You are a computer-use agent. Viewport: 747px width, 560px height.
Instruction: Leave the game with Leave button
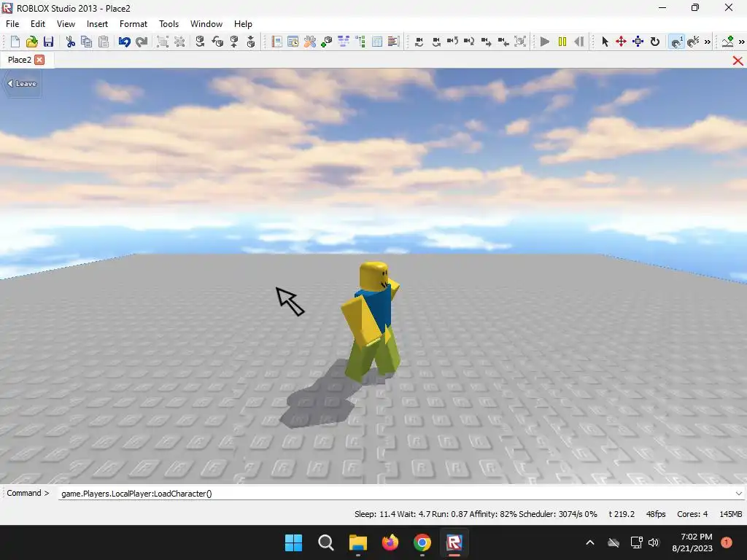pyautogui.click(x=22, y=83)
